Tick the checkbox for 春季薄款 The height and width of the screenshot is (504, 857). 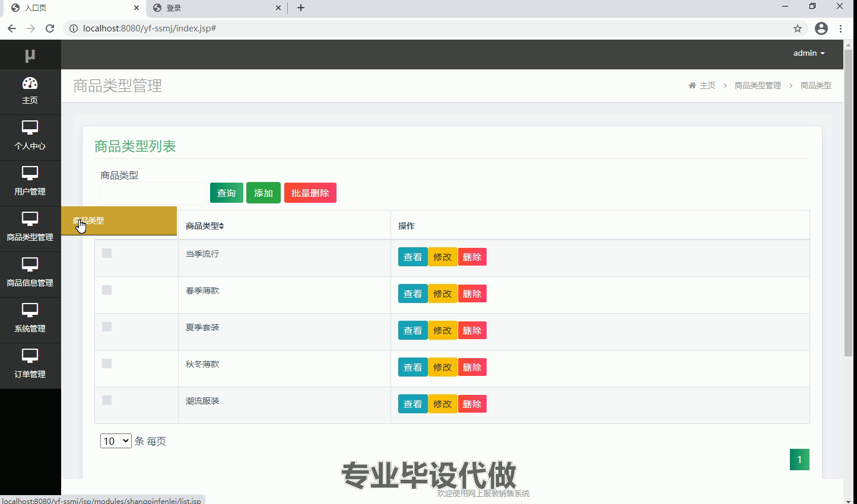coord(107,290)
